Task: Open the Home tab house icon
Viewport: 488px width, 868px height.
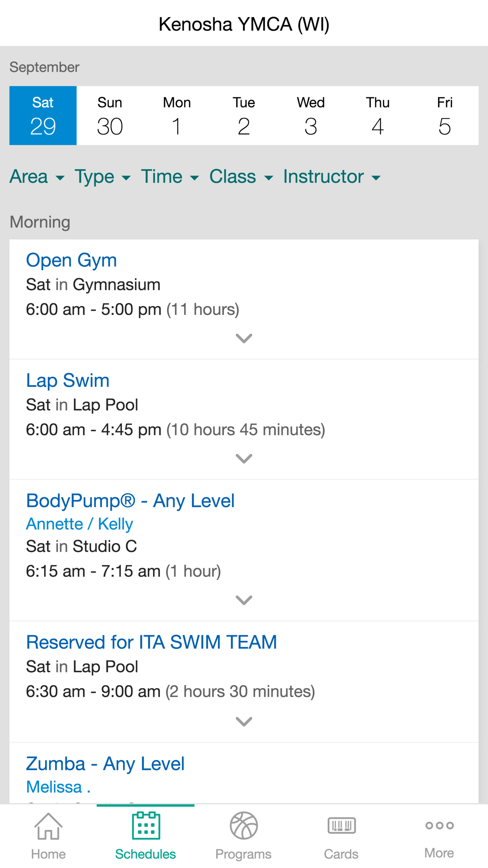Action: tap(48, 826)
